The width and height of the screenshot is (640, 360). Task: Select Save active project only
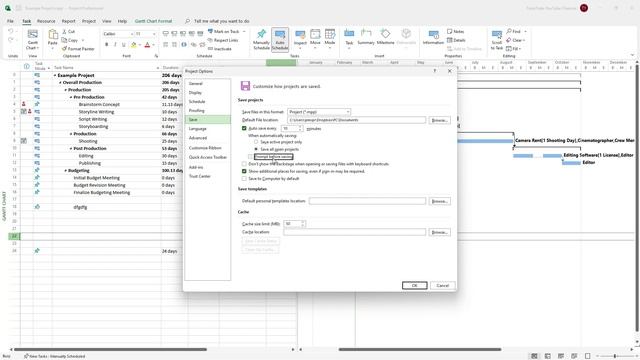[x=256, y=142]
